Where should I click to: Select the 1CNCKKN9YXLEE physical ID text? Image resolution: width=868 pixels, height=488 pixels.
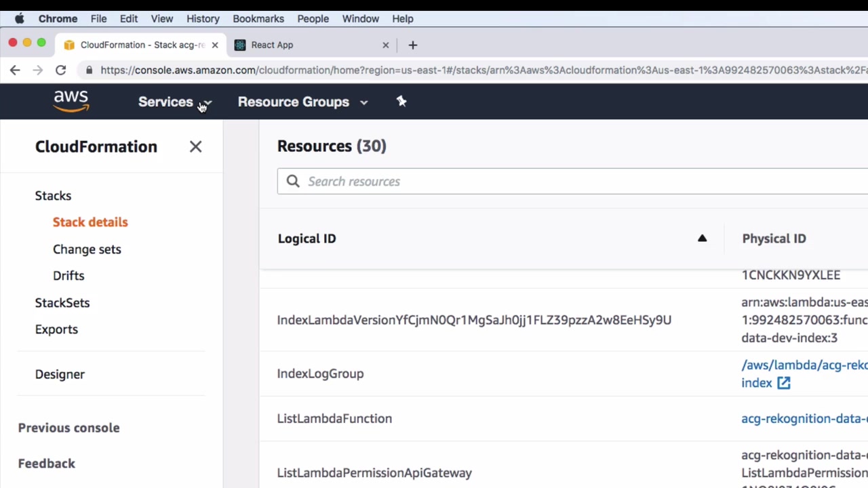[791, 275]
